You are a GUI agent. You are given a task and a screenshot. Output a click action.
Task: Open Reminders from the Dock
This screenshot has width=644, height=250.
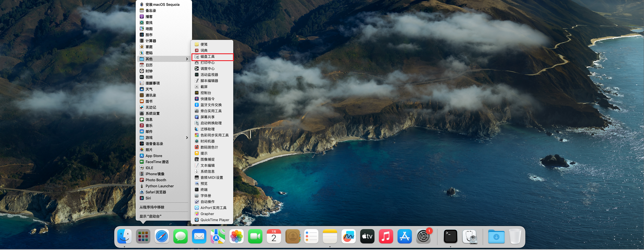311,236
